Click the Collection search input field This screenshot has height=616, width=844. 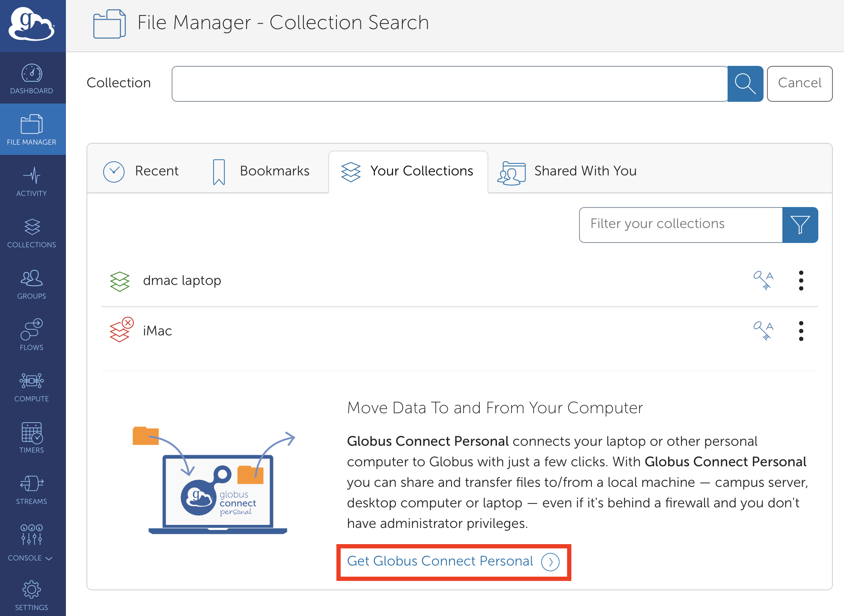[x=449, y=83]
